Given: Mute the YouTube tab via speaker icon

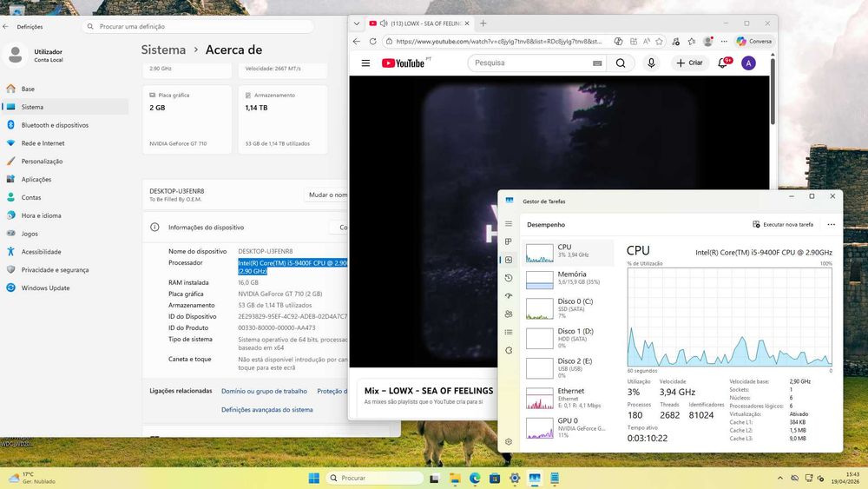Looking at the screenshot, I should tap(383, 23).
